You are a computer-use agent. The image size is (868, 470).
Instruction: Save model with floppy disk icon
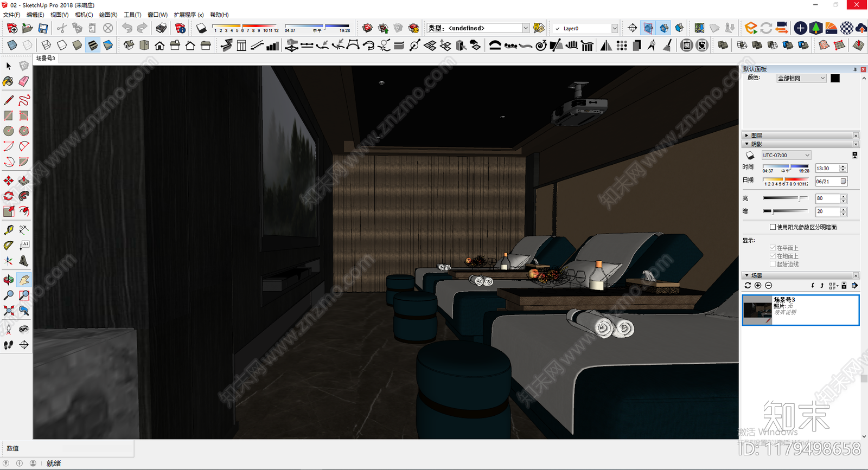point(43,28)
